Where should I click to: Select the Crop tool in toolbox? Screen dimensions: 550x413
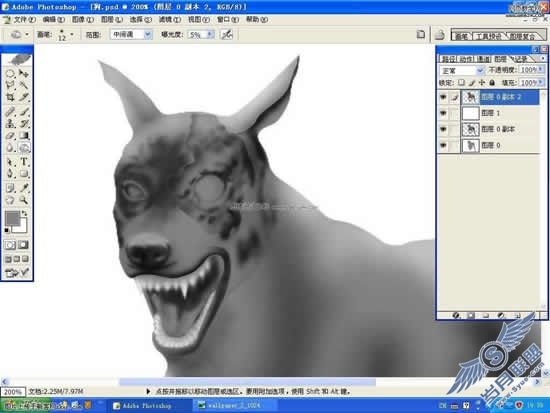11,97
